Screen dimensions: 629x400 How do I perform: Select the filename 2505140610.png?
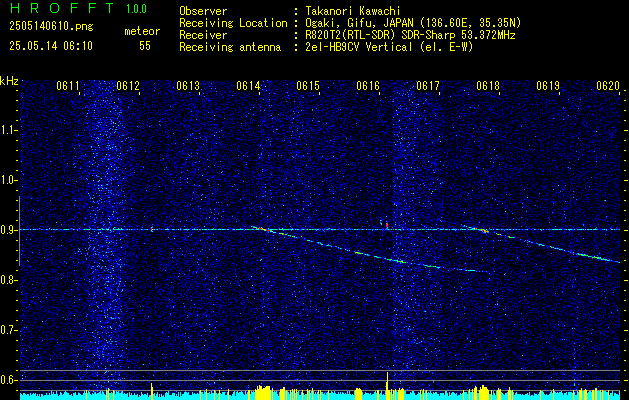tap(51, 26)
